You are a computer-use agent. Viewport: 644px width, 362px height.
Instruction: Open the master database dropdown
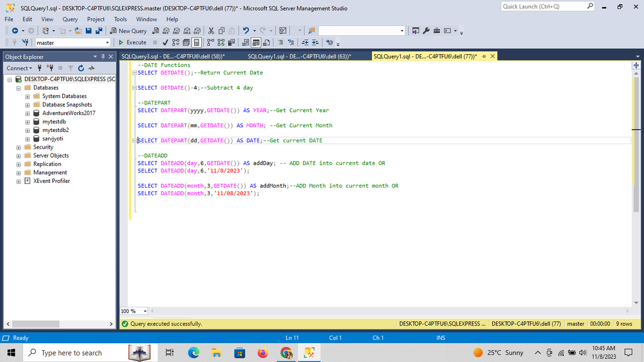(x=107, y=42)
